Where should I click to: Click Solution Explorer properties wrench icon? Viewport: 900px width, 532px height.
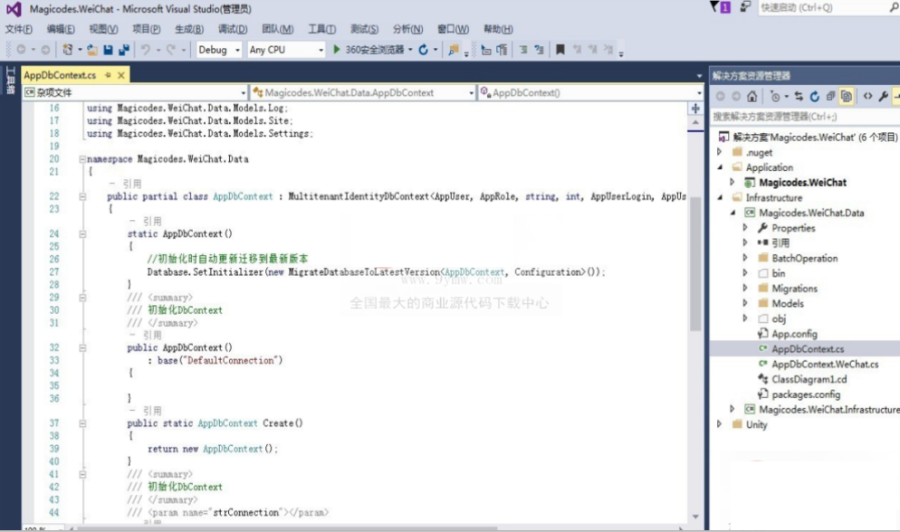[x=883, y=96]
